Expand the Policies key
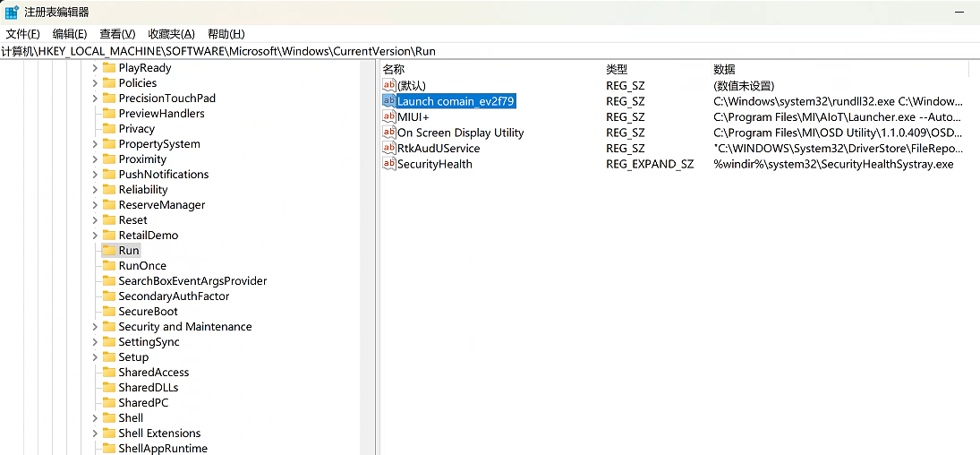 click(x=95, y=82)
